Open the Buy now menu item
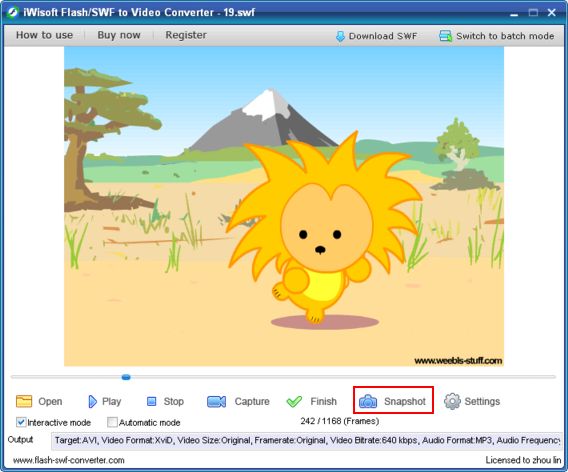 [119, 35]
